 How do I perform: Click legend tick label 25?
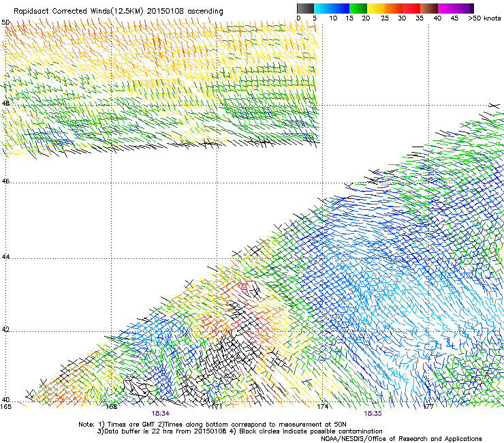pyautogui.click(x=385, y=18)
